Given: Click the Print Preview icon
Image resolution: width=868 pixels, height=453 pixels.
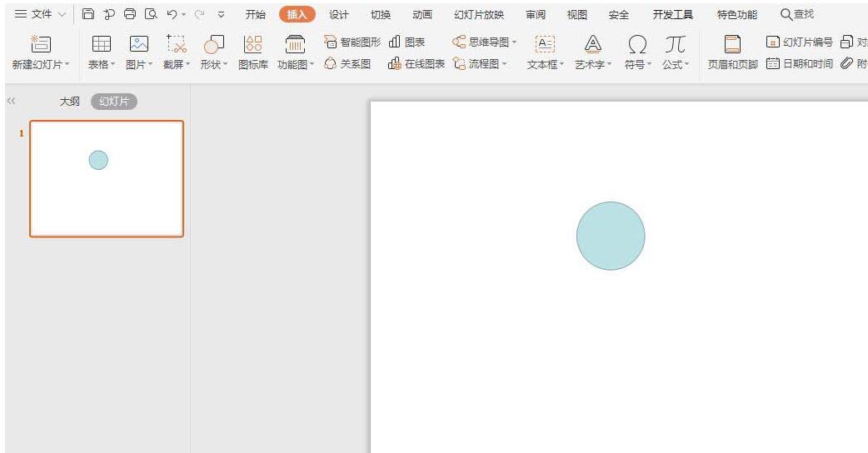Looking at the screenshot, I should [x=151, y=14].
